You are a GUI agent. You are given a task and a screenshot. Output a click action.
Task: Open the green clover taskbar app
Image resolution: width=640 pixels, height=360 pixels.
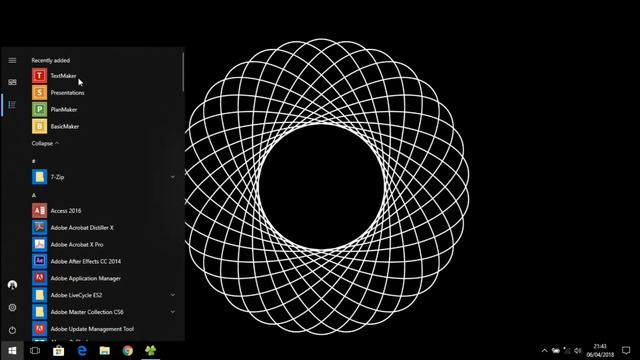151,350
